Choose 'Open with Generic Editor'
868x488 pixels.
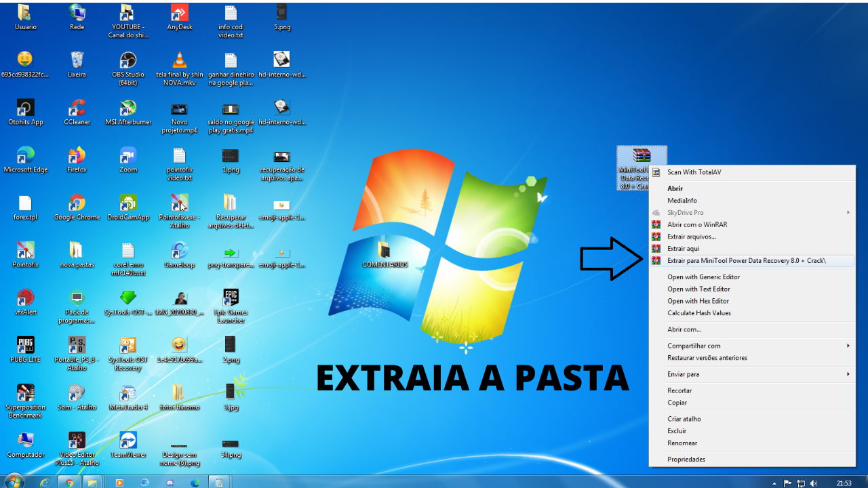point(752,277)
